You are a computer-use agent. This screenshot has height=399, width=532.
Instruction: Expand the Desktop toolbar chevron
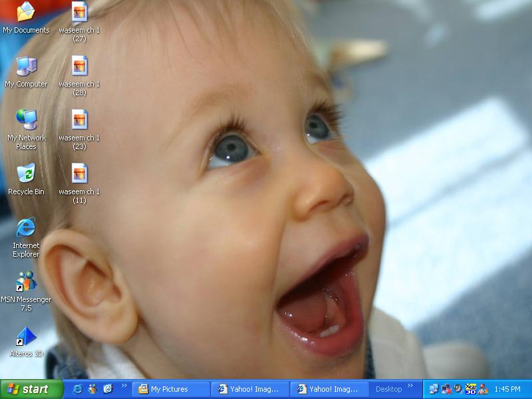pos(410,386)
